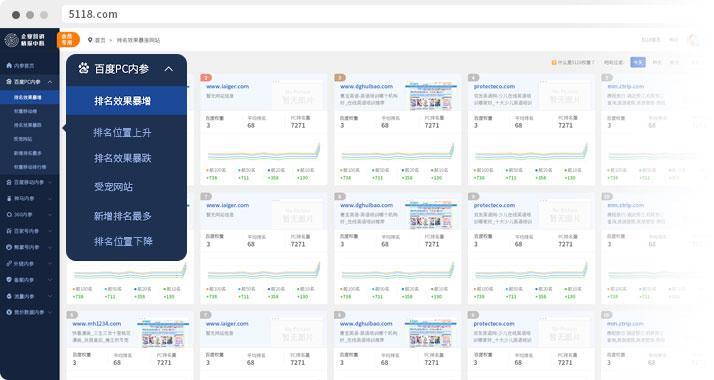714x380 pixels.
Task: Click the sidebar icon beside 百度PC内参
Action: (9, 82)
